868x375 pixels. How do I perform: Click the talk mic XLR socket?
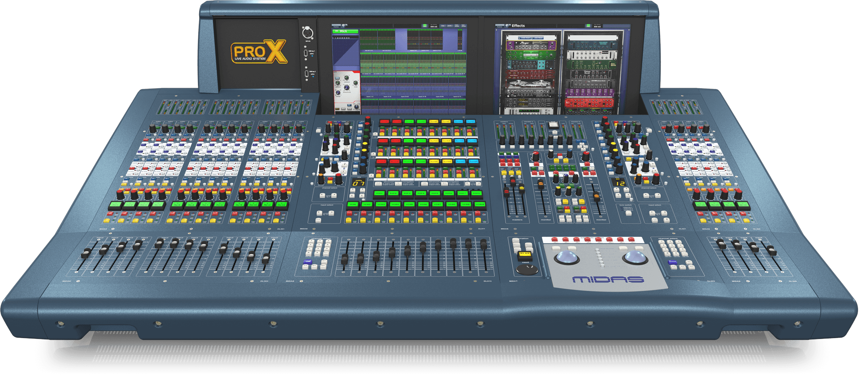tap(308, 33)
